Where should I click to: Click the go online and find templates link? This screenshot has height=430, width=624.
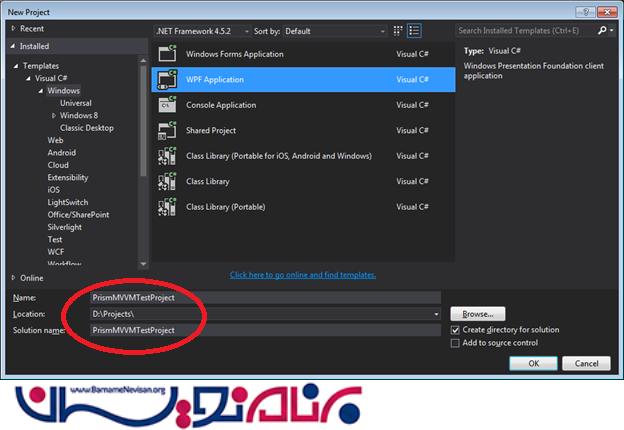point(302,275)
